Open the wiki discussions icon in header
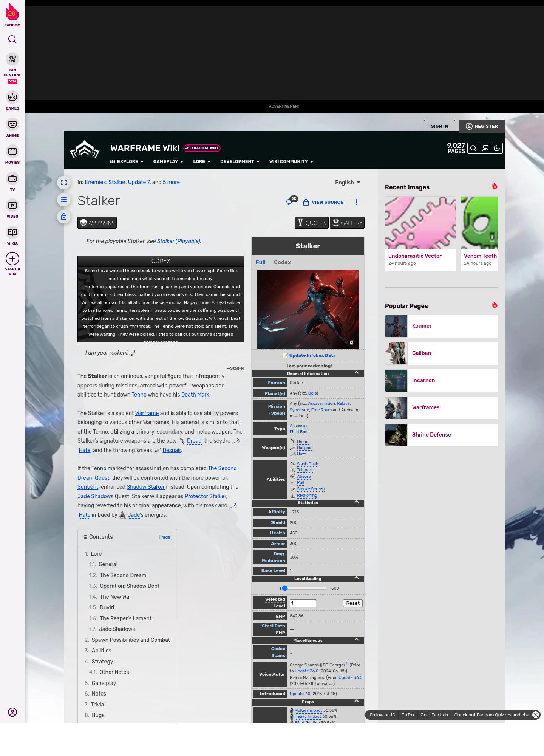544x756 pixels. coord(485,148)
